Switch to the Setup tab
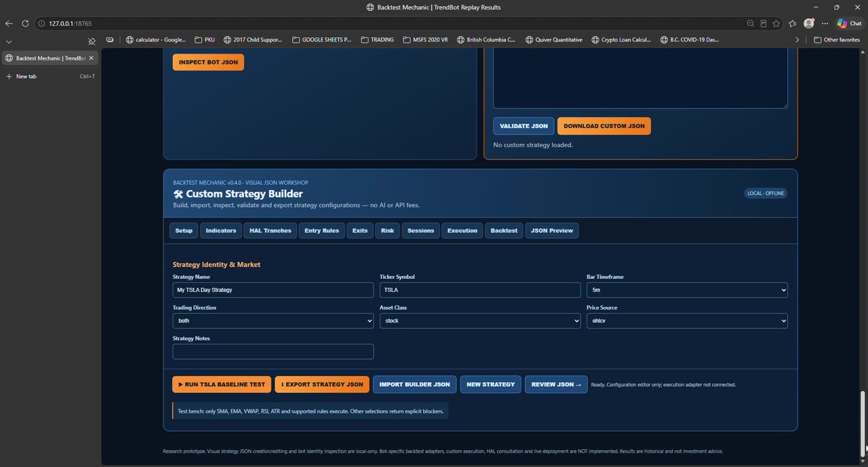The image size is (868, 467). point(184,231)
